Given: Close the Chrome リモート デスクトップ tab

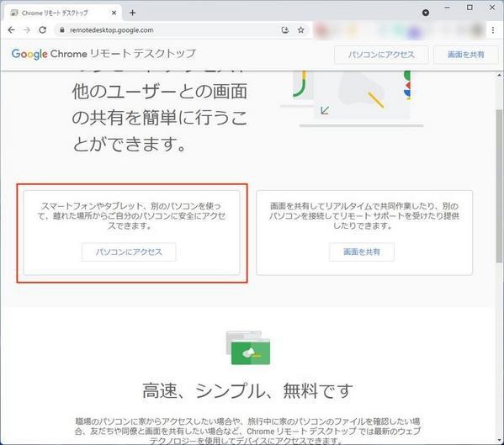Looking at the screenshot, I should 114,13.
